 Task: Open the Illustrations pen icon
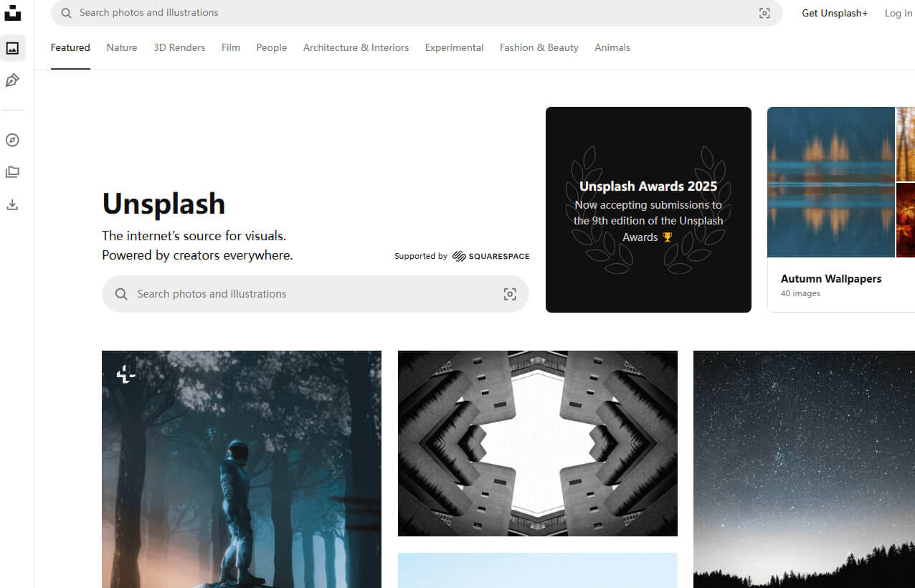(x=12, y=80)
